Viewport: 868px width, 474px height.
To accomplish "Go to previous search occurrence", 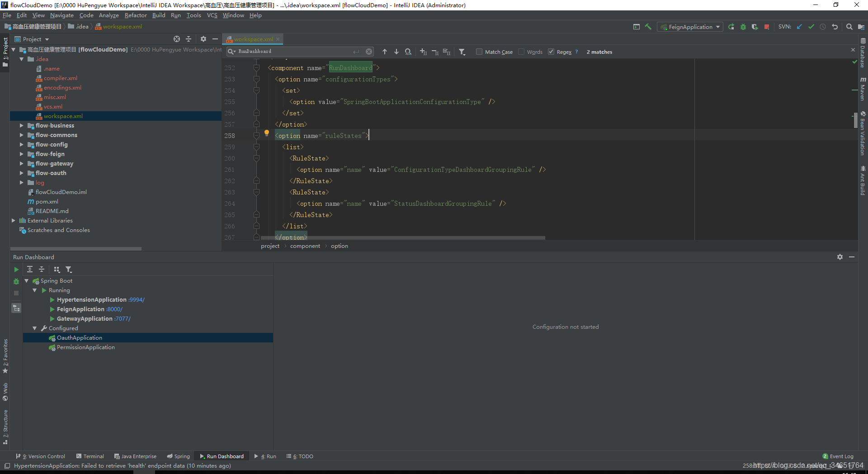I will (385, 52).
